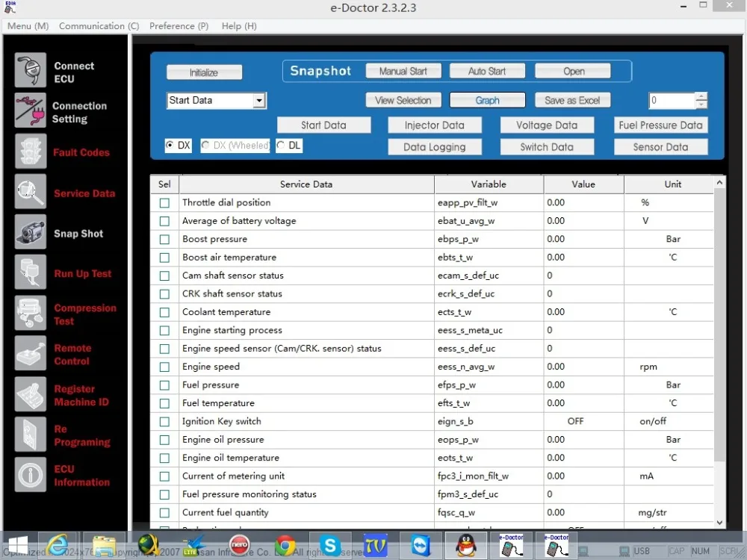The width and height of the screenshot is (747, 560).
Task: Click the Start Data category button
Action: pos(324,125)
